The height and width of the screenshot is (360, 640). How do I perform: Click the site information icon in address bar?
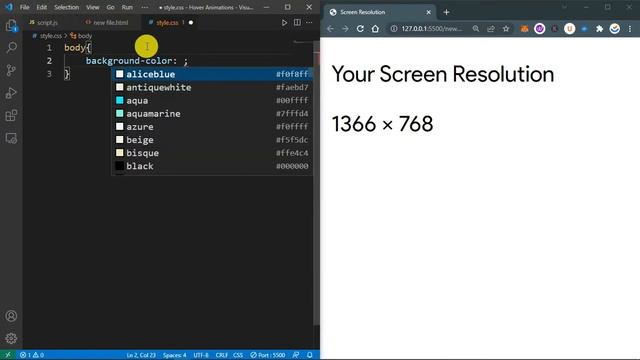[x=393, y=29]
